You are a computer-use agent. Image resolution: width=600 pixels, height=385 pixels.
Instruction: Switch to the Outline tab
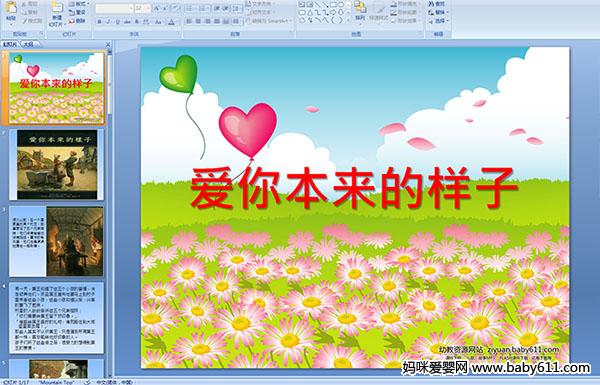(28, 44)
